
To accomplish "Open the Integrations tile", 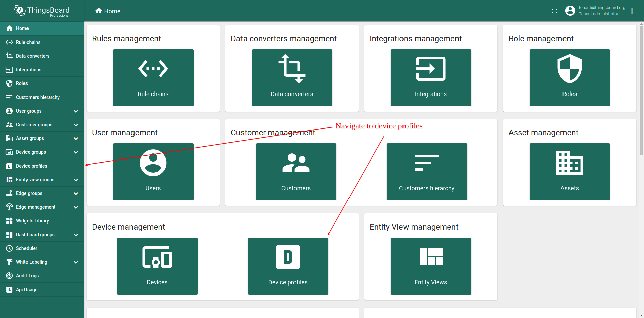I will click(431, 78).
